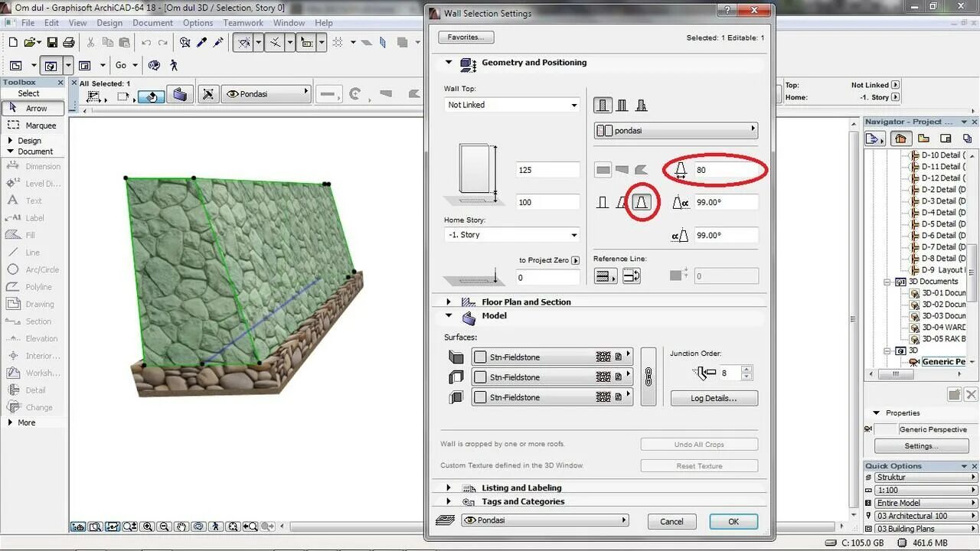This screenshot has width=980, height=551.
Task: Choose the Composite wall structure button
Action: click(x=622, y=105)
